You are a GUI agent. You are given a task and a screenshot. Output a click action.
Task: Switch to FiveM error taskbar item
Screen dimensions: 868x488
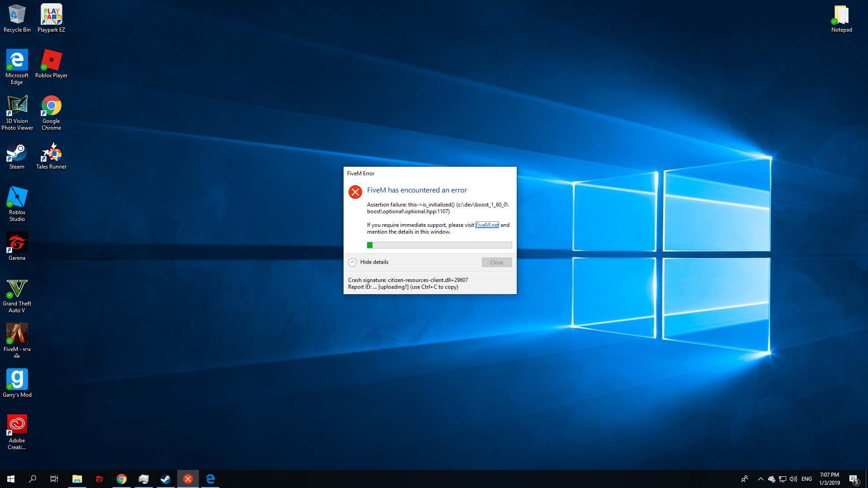point(188,479)
